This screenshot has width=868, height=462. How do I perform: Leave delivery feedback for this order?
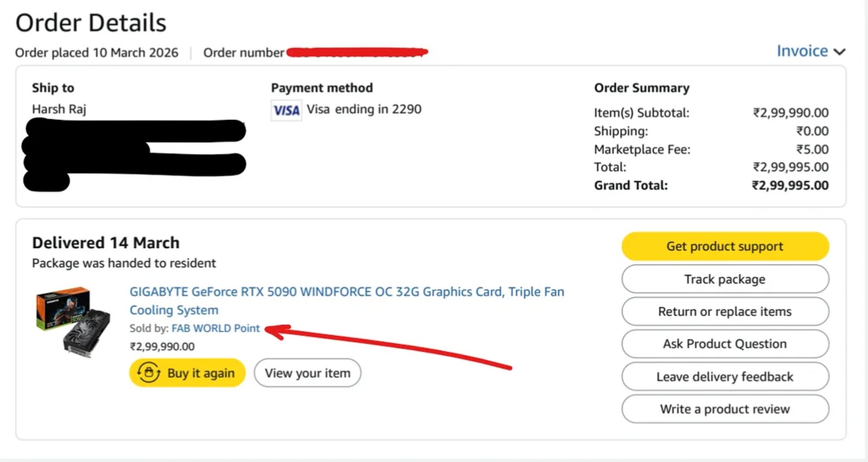[725, 377]
